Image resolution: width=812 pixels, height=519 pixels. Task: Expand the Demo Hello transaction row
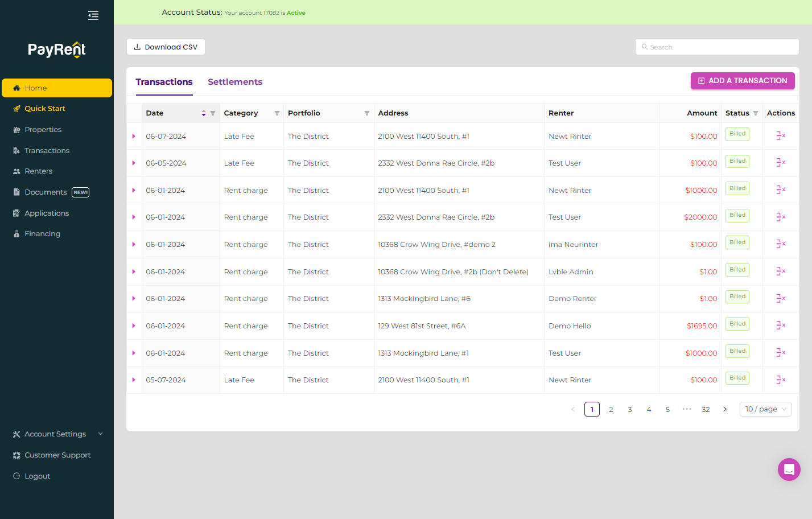(x=134, y=326)
